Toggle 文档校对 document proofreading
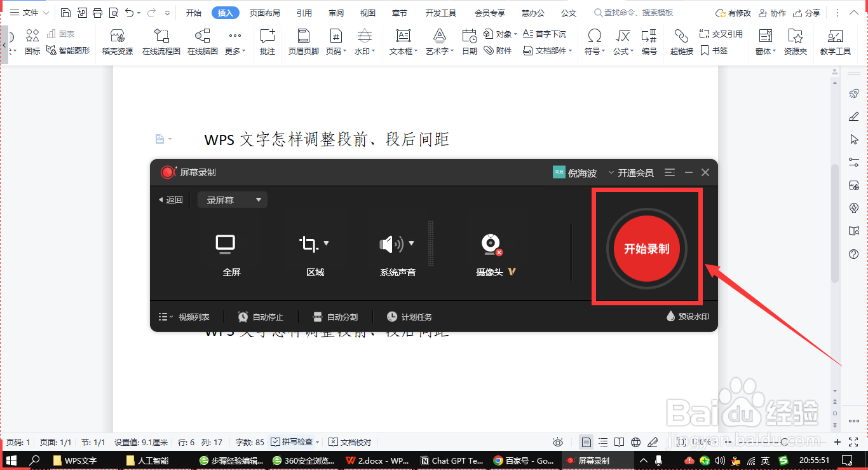Image resolution: width=868 pixels, height=470 pixels. tap(350, 442)
